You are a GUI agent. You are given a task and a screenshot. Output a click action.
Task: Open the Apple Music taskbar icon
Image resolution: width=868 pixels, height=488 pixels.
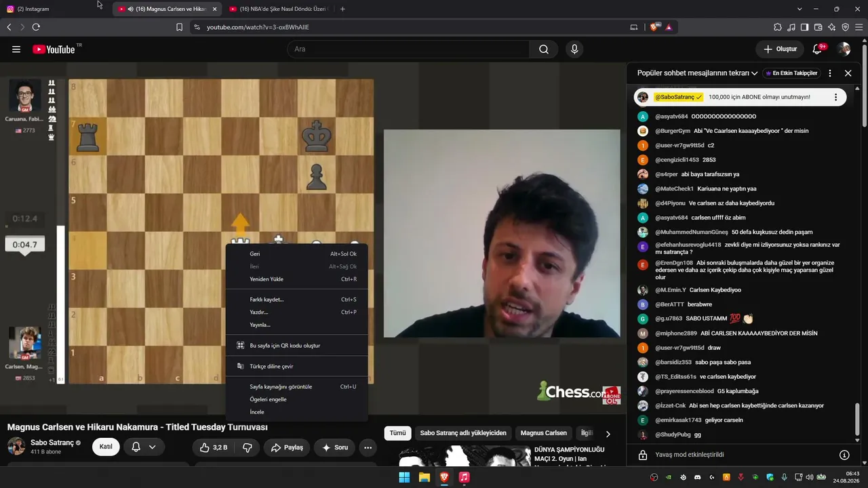[464, 477]
